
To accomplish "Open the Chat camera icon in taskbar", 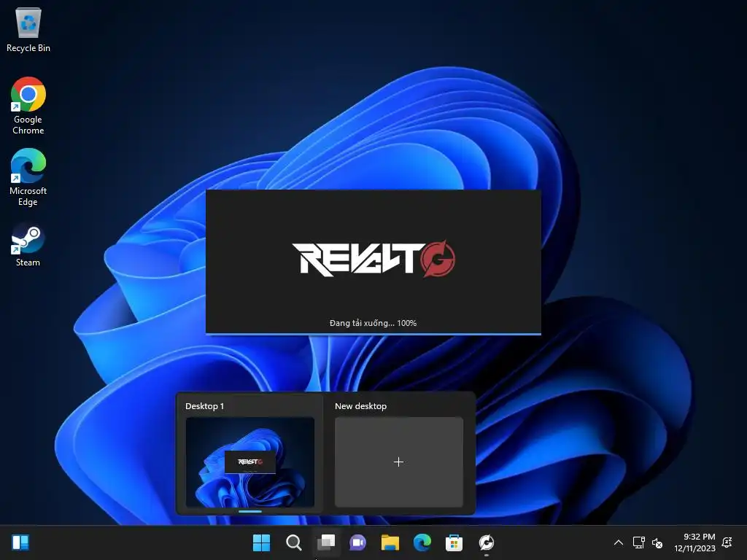I will point(357,542).
